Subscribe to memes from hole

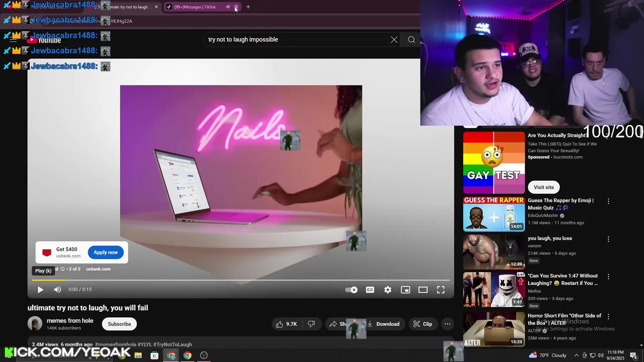click(x=119, y=324)
